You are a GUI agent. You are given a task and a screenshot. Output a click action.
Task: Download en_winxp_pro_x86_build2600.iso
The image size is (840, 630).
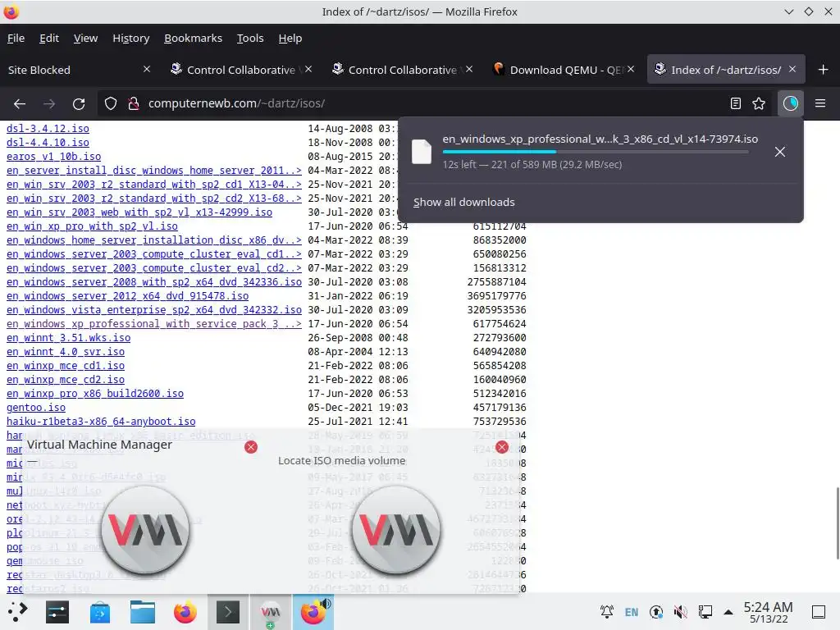(x=95, y=393)
